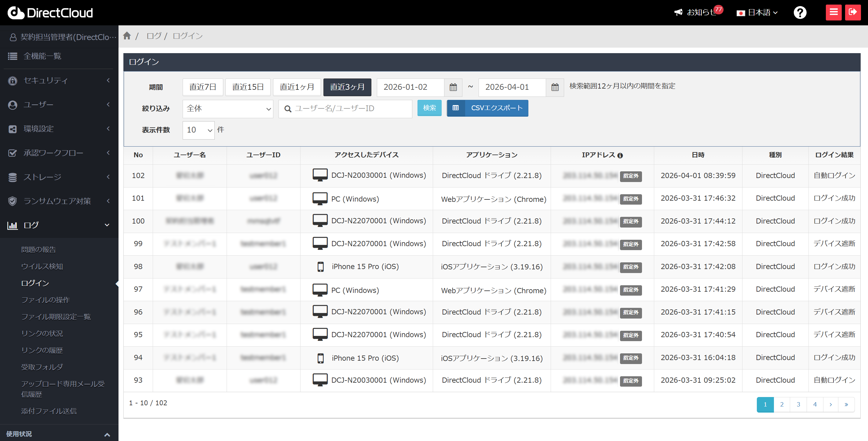This screenshot has width=868, height=441.
Task: Click the ユーザー person icon in sidebar
Action: pyautogui.click(x=13, y=105)
